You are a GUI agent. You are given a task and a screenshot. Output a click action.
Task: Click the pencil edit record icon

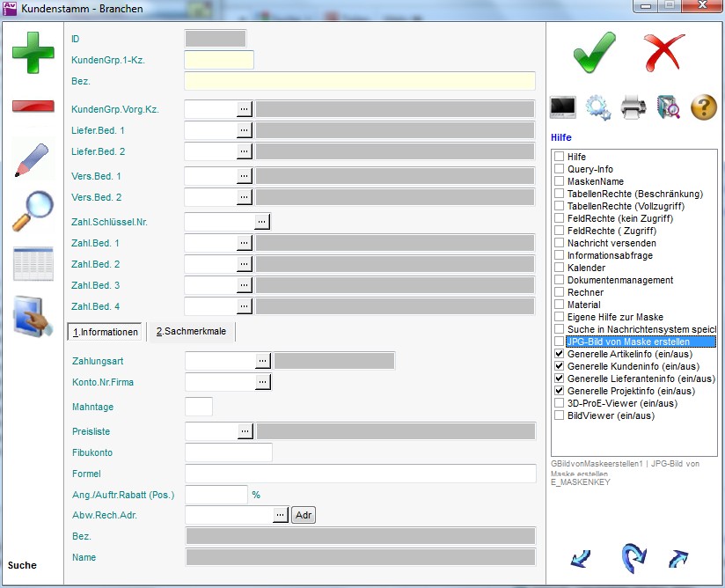pos(33,158)
